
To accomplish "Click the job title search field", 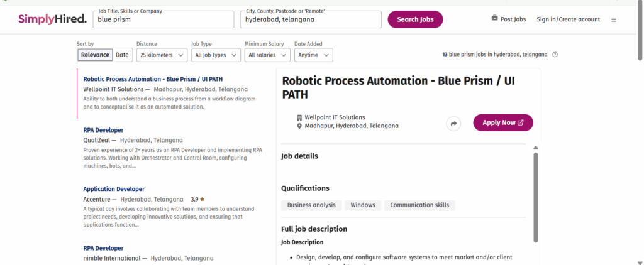I will pos(164,19).
